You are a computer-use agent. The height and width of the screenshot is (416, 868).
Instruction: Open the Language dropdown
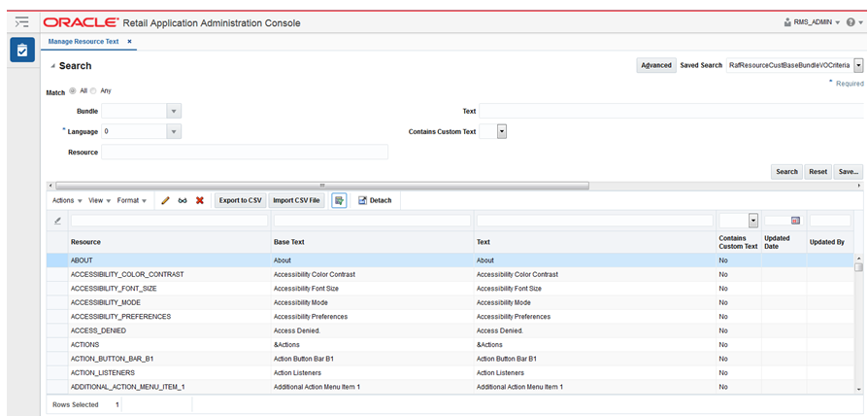pos(173,132)
